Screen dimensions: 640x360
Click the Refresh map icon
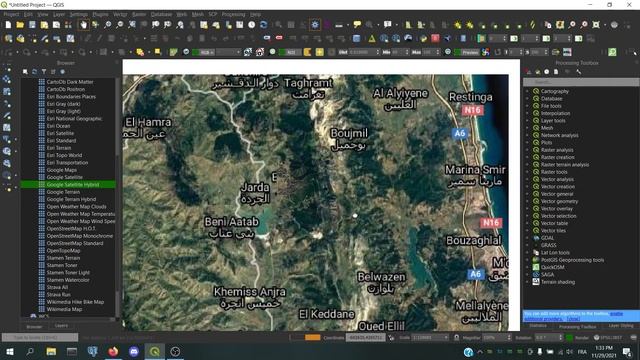[264, 25]
